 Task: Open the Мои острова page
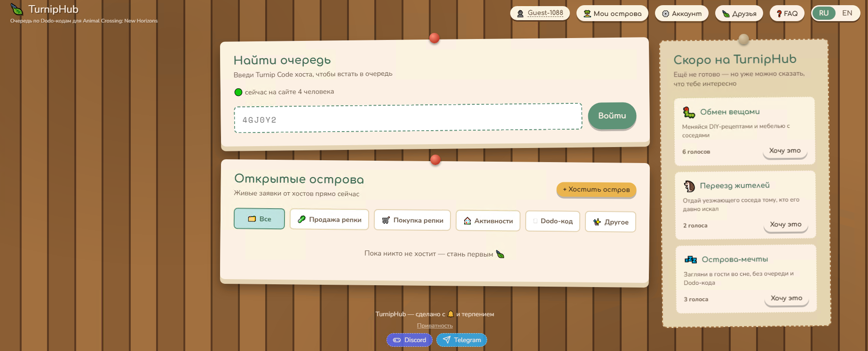tap(612, 14)
